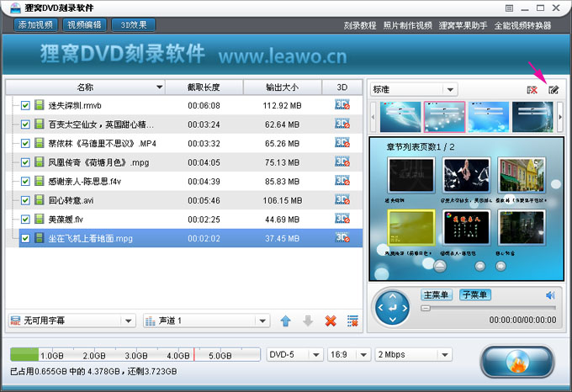
Task: Show previous menu templates with left arrow
Action: click(373, 117)
